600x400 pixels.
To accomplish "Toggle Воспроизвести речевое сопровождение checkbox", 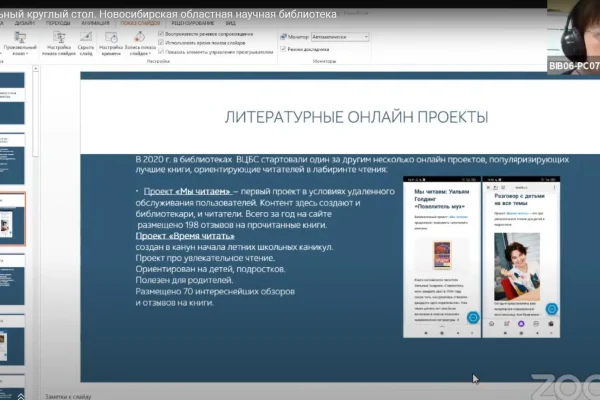I will tap(161, 34).
